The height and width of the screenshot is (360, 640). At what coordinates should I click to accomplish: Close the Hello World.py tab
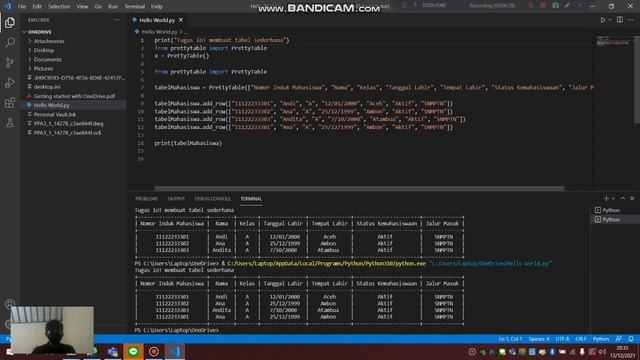click(x=181, y=20)
